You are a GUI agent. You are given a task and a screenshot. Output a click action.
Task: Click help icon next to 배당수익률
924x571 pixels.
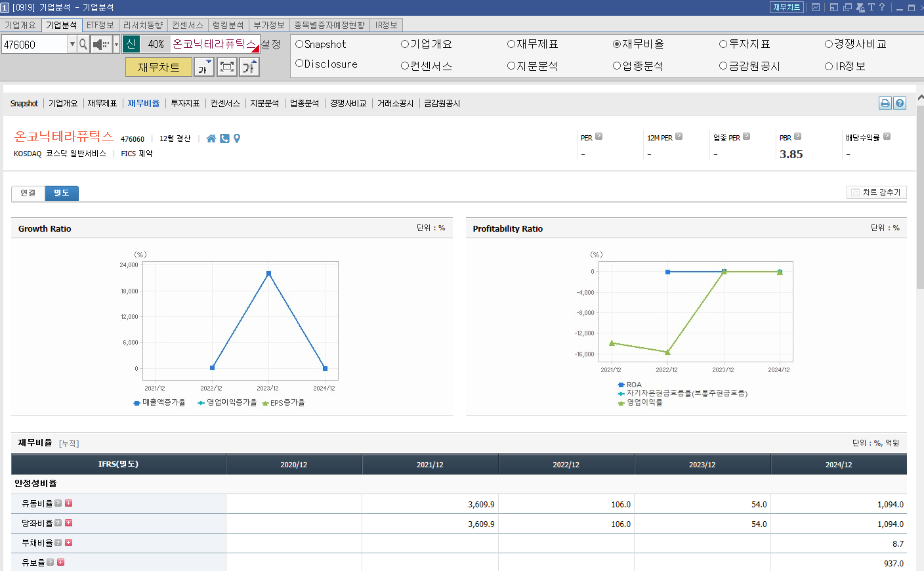click(887, 137)
